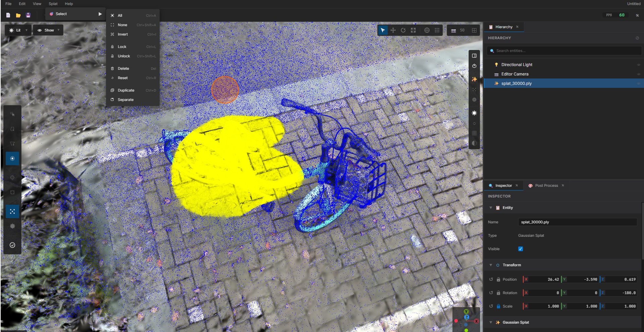644x332 pixels.
Task: Toggle the Directional Light visibility
Action: point(638,64)
